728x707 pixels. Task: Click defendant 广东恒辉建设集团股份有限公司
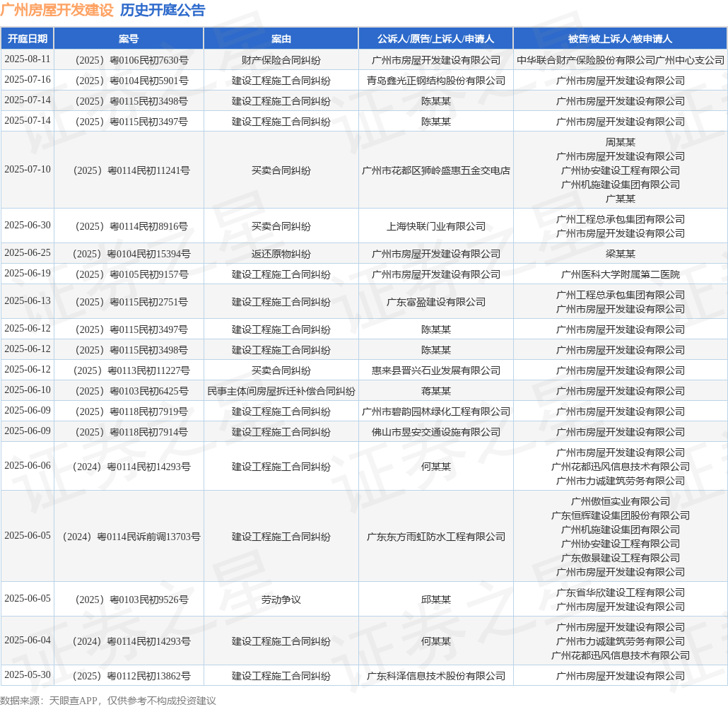[x=621, y=515]
